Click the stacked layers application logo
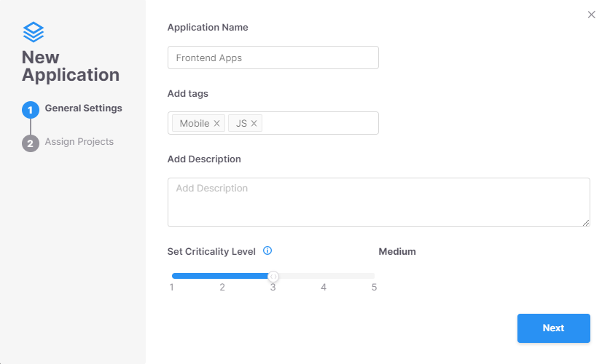This screenshot has height=364, width=610. point(34,32)
